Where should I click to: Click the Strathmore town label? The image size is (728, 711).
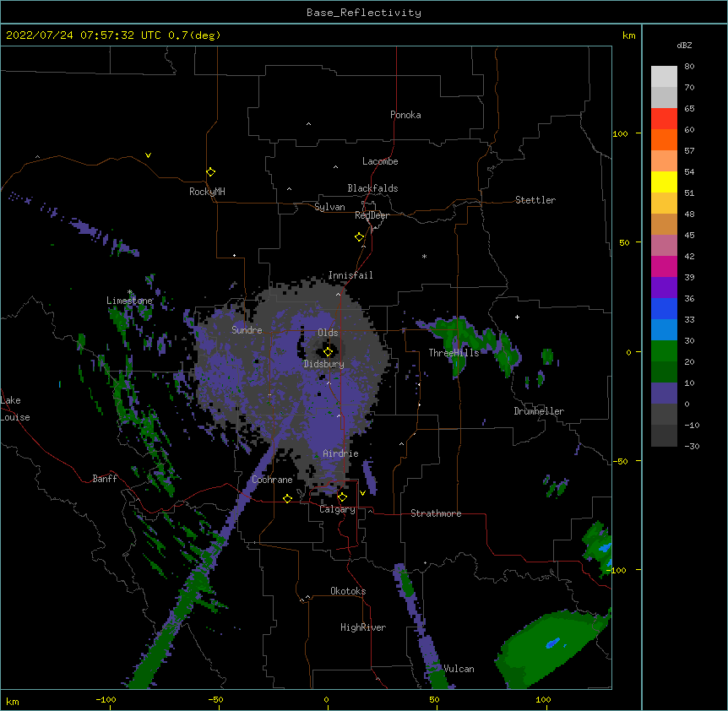pyautogui.click(x=436, y=513)
